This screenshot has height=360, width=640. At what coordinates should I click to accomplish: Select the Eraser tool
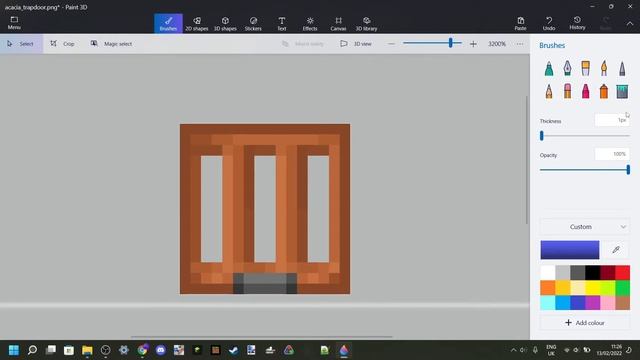click(567, 91)
